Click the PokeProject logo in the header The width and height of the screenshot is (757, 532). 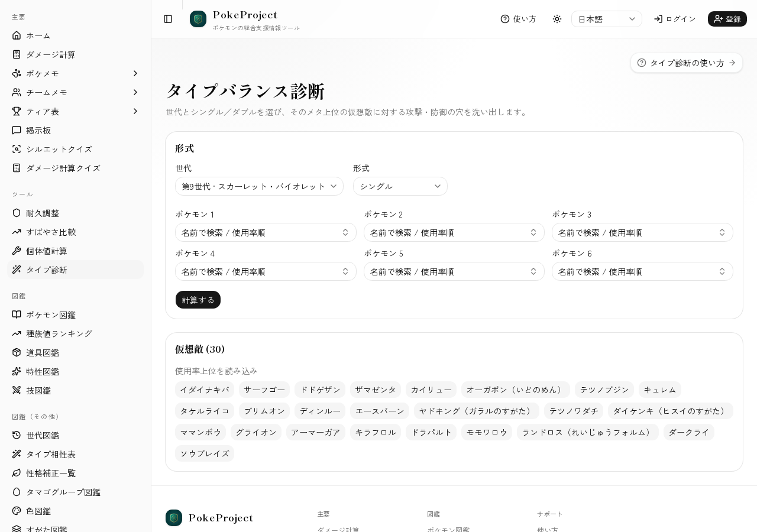[198, 19]
